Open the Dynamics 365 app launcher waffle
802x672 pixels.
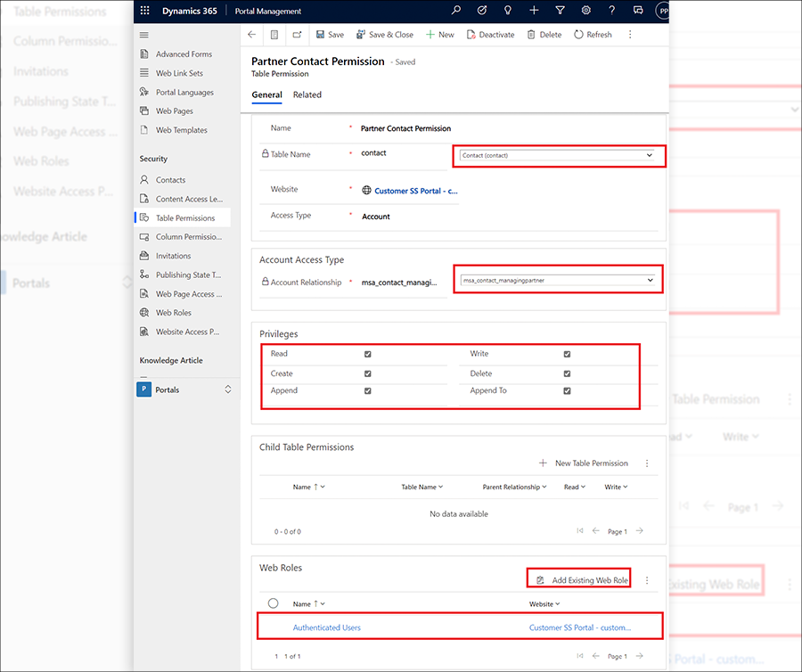point(144,11)
